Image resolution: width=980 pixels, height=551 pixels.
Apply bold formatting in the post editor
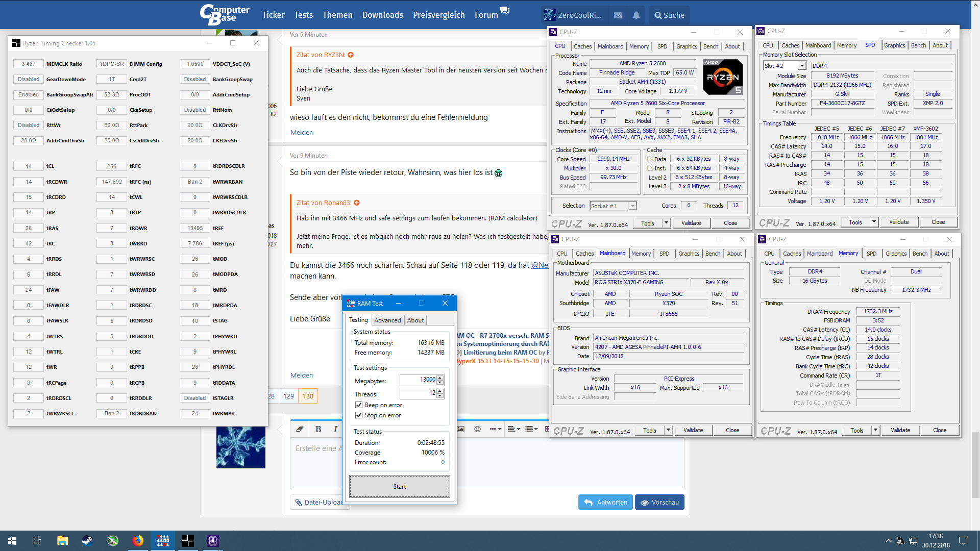point(318,429)
